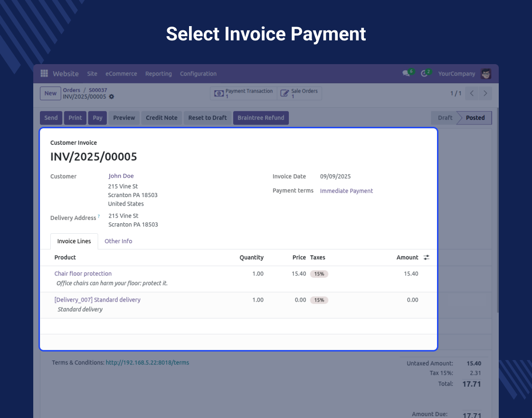The width and height of the screenshot is (532, 418).
Task: Expand the Configuration menu
Action: 198,74
